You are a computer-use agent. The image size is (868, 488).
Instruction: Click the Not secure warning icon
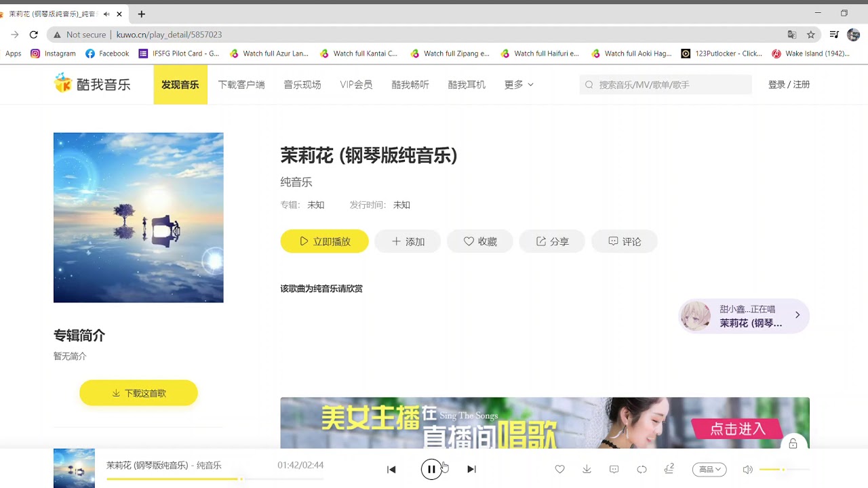(56, 35)
